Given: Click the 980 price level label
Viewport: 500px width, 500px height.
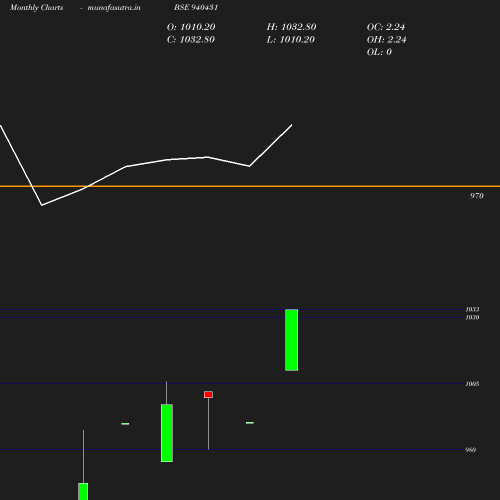Looking at the screenshot, I should tap(470, 450).
